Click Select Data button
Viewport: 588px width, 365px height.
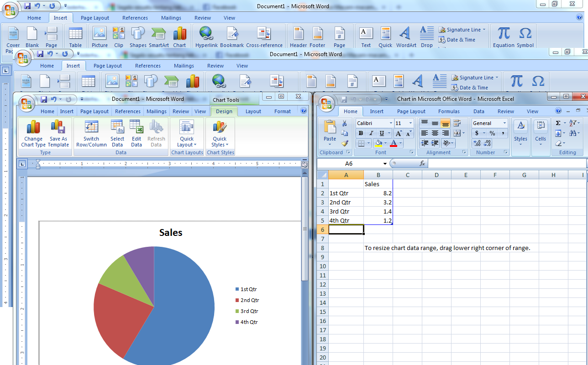pyautogui.click(x=117, y=134)
